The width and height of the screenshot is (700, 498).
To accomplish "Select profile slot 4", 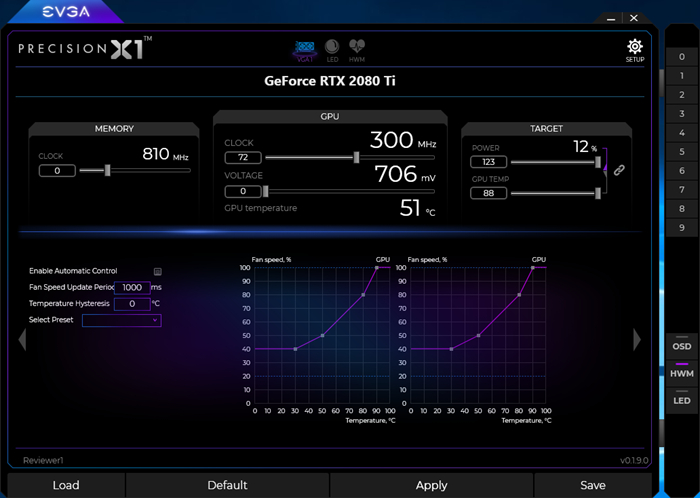I will point(682,133).
